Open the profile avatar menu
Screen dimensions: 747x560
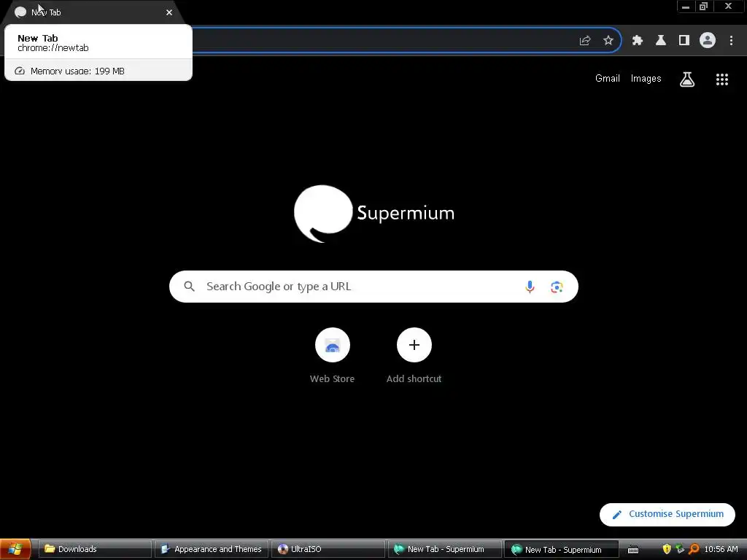click(708, 41)
